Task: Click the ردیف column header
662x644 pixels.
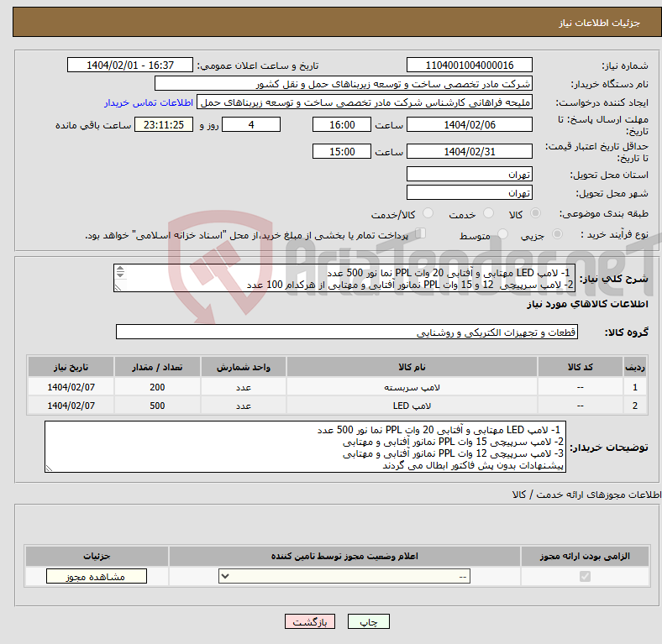Action: click(x=635, y=367)
